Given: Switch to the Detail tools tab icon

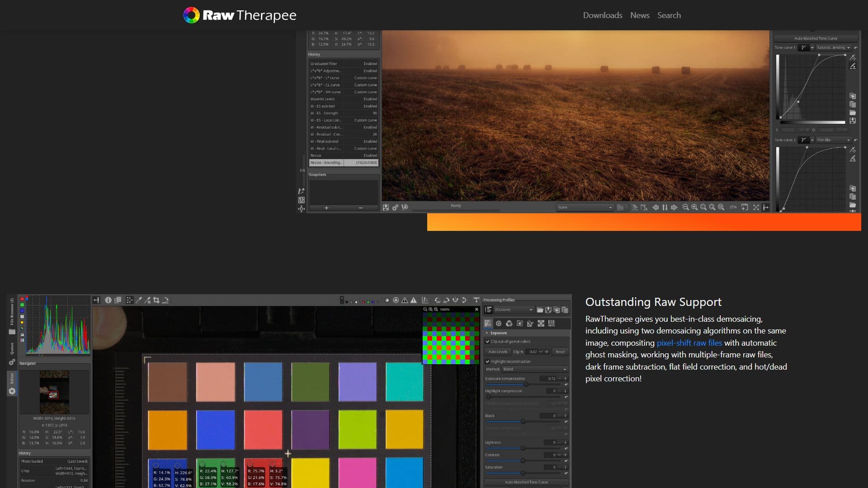Looking at the screenshot, I should coord(499,324).
